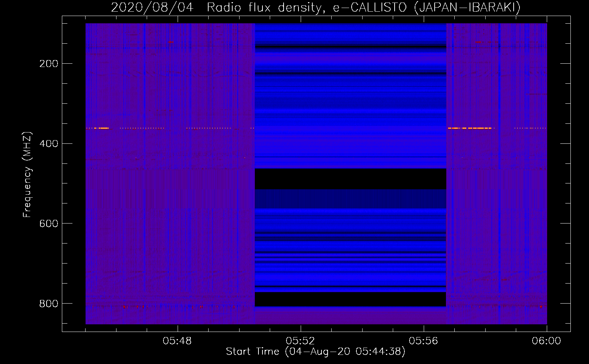
Task: Click the 06:00 time tick label
Action: coord(546,341)
